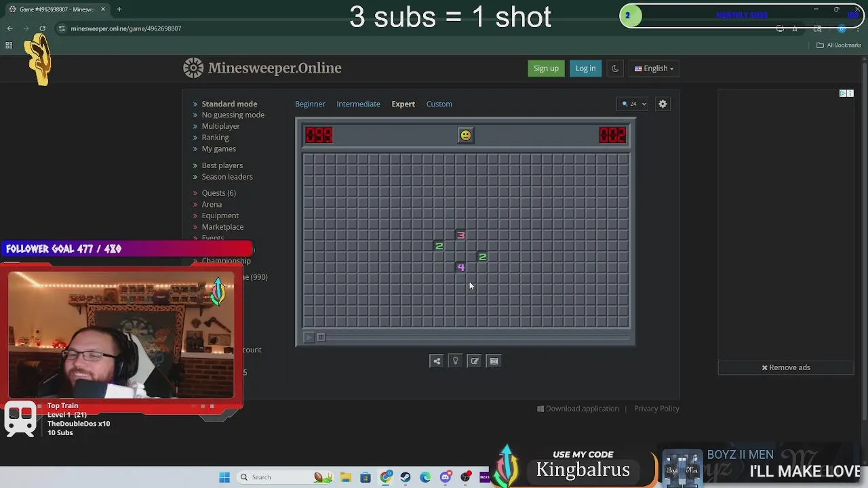This screenshot has height=488, width=868.
Task: Click the Remove ads link
Action: pyautogui.click(x=786, y=367)
